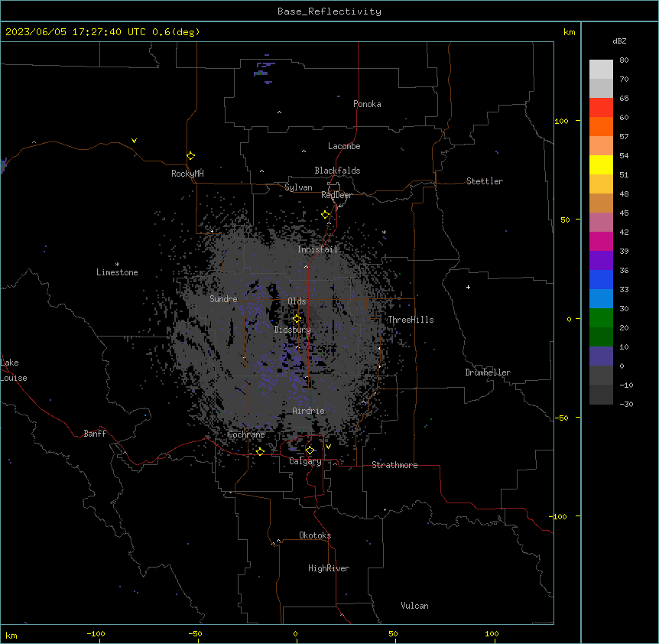Pick the light gray 70-80 dBZ swatch
The image size is (659, 644).
click(601, 70)
